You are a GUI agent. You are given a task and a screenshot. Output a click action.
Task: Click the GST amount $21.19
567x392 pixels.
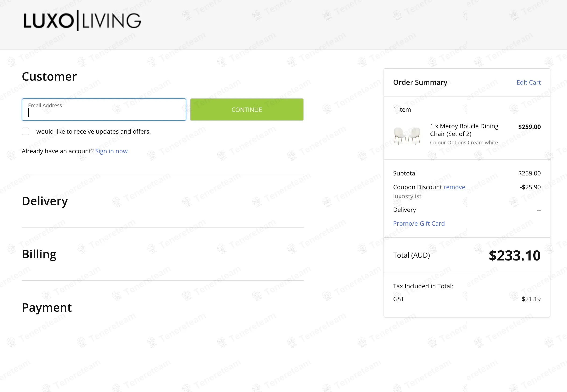tap(531, 299)
